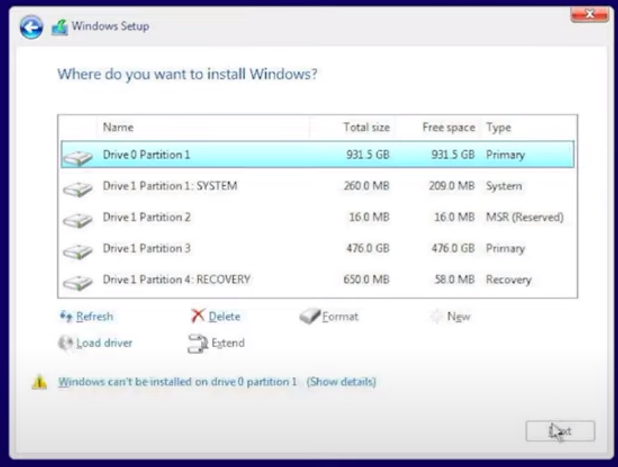The width and height of the screenshot is (618, 467).
Task: Click the Primary type of Drive 1 Partition 3
Action: pos(505,249)
